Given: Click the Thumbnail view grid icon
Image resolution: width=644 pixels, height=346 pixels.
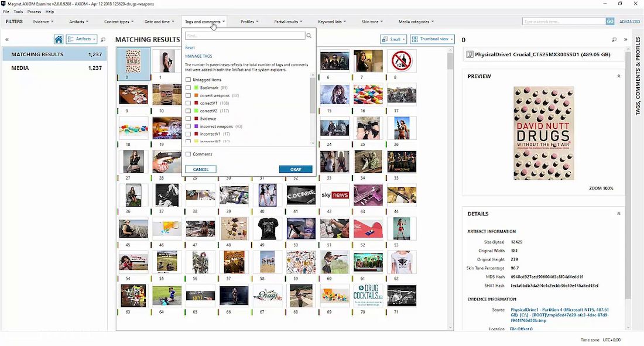Looking at the screenshot, I should [x=415, y=39].
